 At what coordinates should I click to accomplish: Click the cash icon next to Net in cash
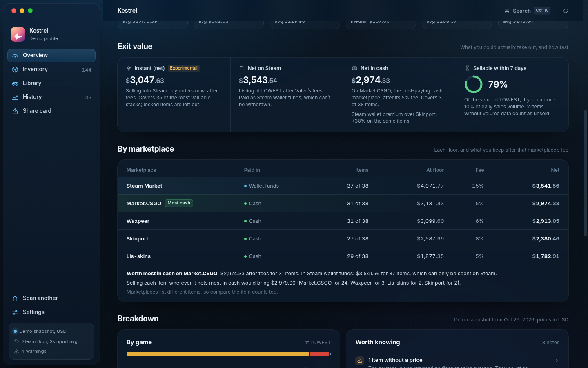[x=354, y=68]
